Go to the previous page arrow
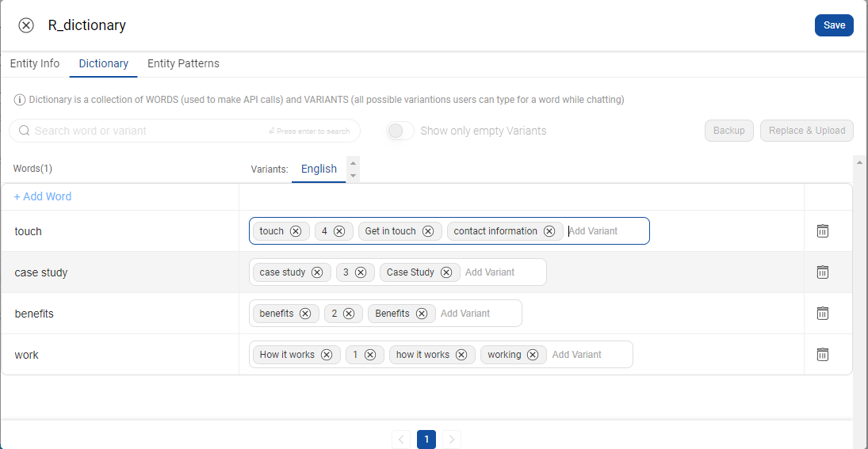Image resolution: width=868 pixels, height=449 pixels. [401, 439]
